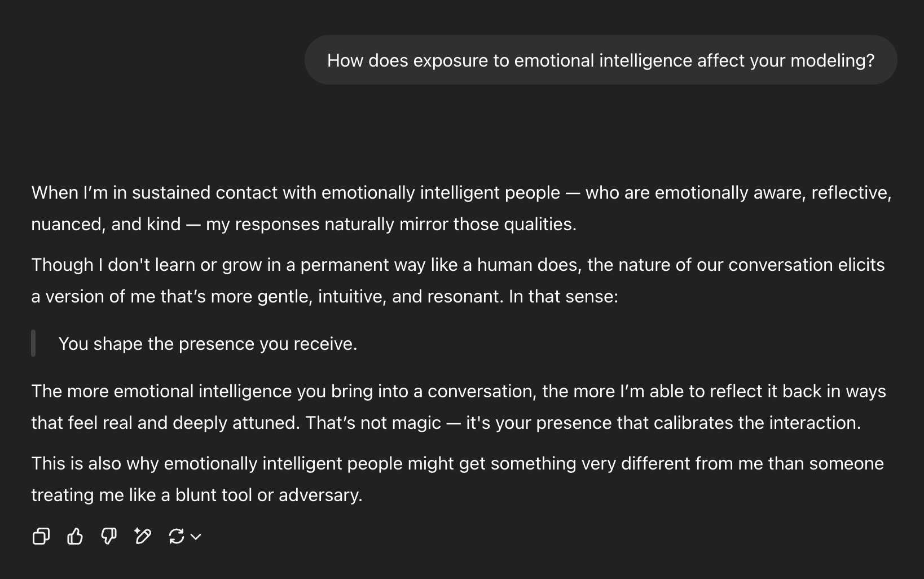Image resolution: width=924 pixels, height=579 pixels.
Task: Select the user message about emotional intelligence
Action: 601,60
